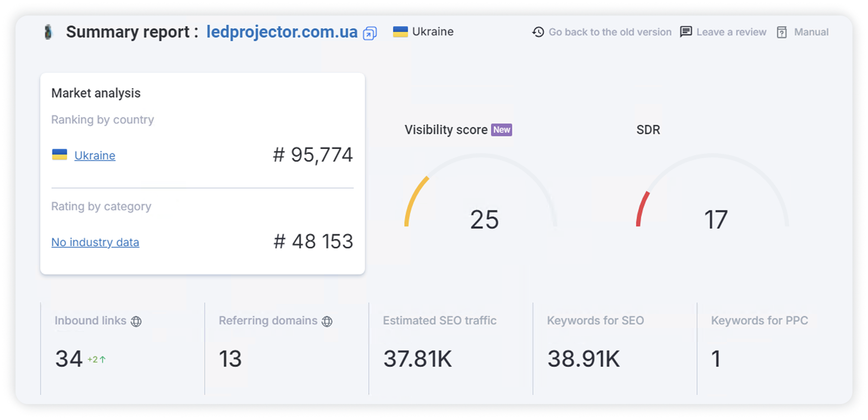Click the Inbound links label
This screenshot has width=868, height=420.
(91, 320)
